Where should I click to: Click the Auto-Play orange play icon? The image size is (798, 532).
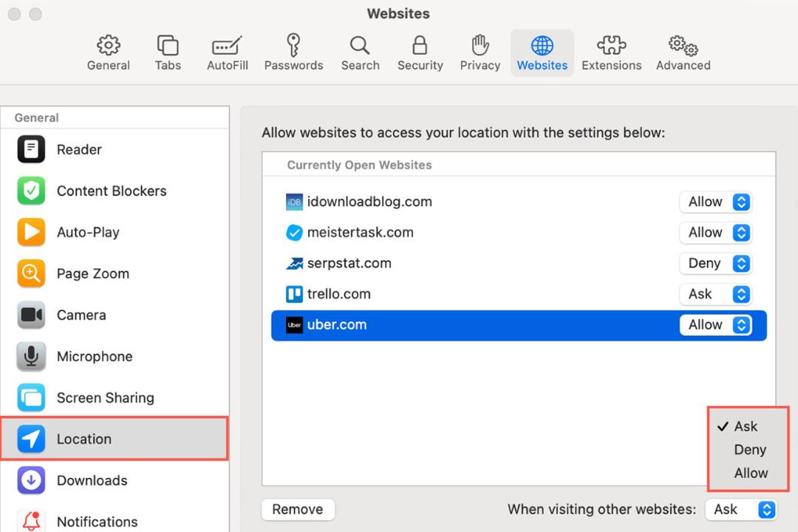click(x=31, y=232)
